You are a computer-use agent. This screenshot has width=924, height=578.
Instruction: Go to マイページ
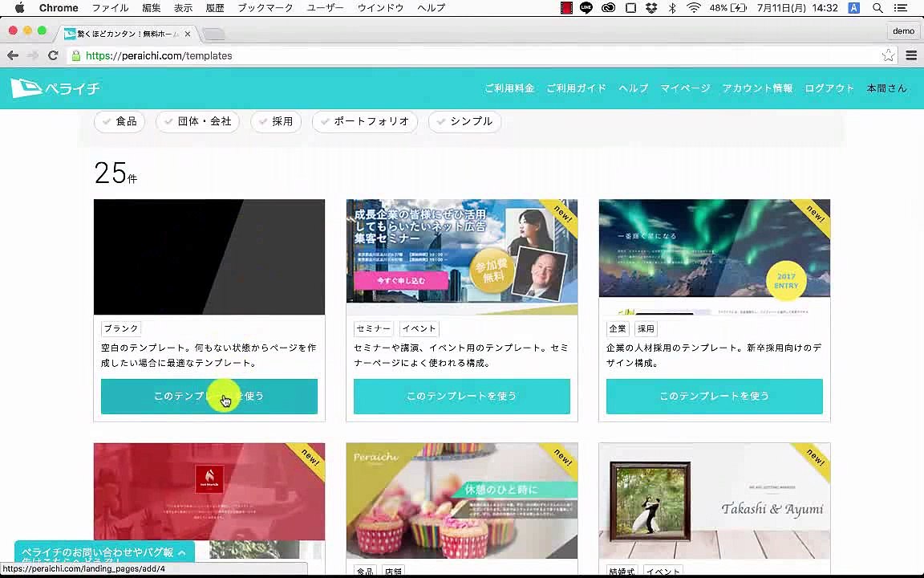(685, 88)
